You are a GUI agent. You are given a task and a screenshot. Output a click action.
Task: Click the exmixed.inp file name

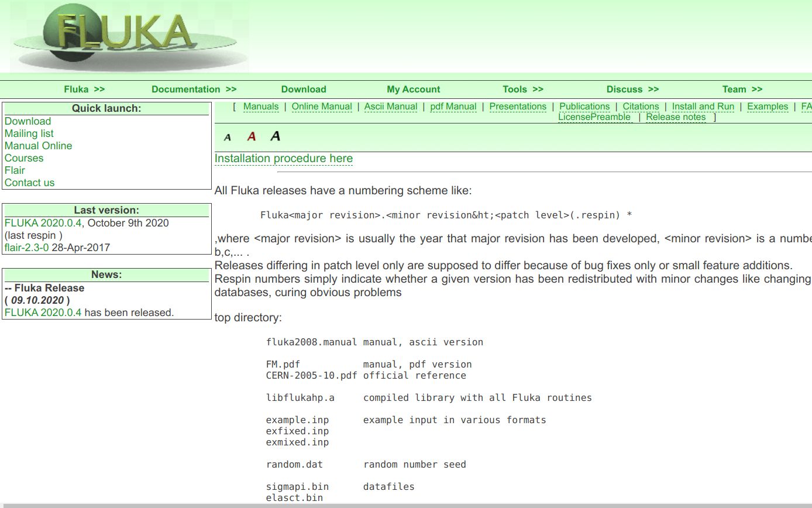click(x=297, y=442)
